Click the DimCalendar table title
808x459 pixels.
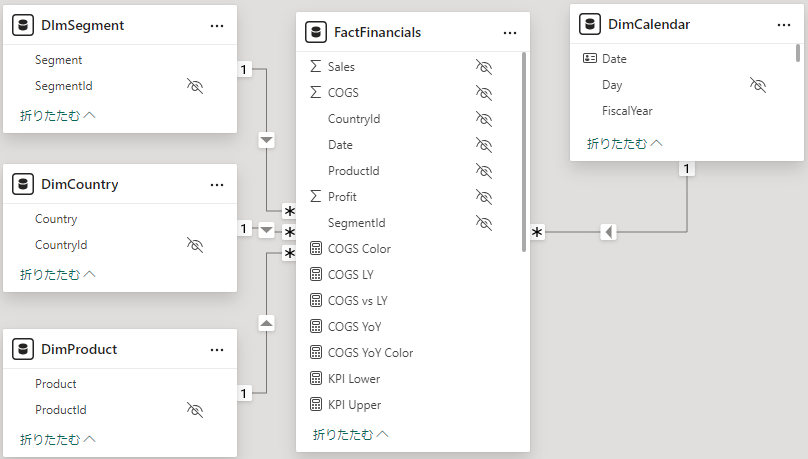(x=649, y=24)
